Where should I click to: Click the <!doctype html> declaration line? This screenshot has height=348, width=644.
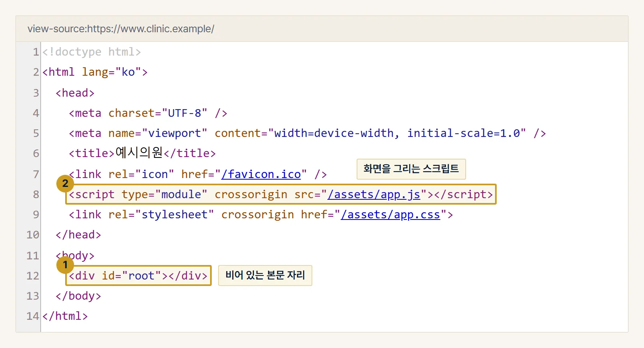[x=92, y=52]
